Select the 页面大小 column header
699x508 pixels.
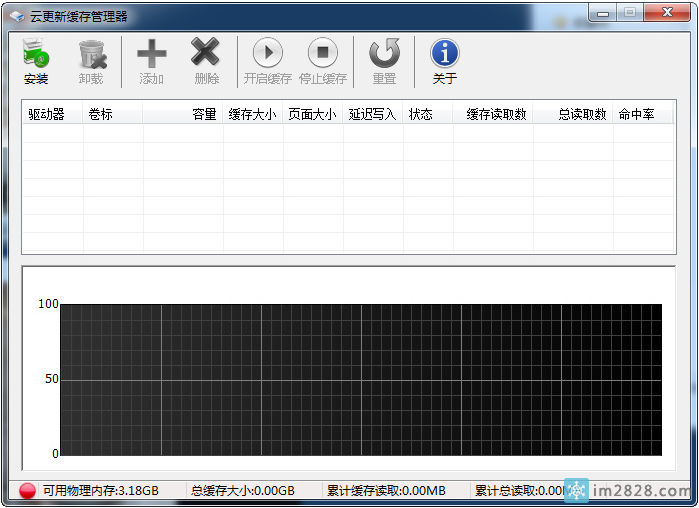coord(313,114)
